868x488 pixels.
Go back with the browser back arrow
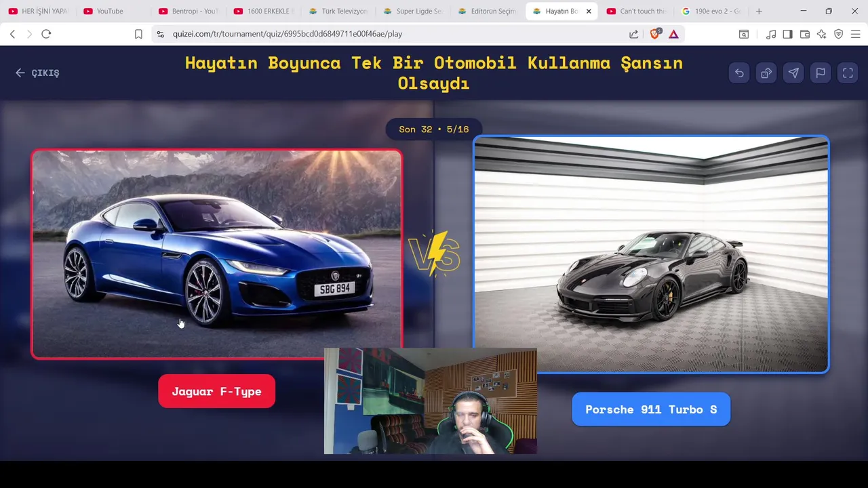pos(12,34)
